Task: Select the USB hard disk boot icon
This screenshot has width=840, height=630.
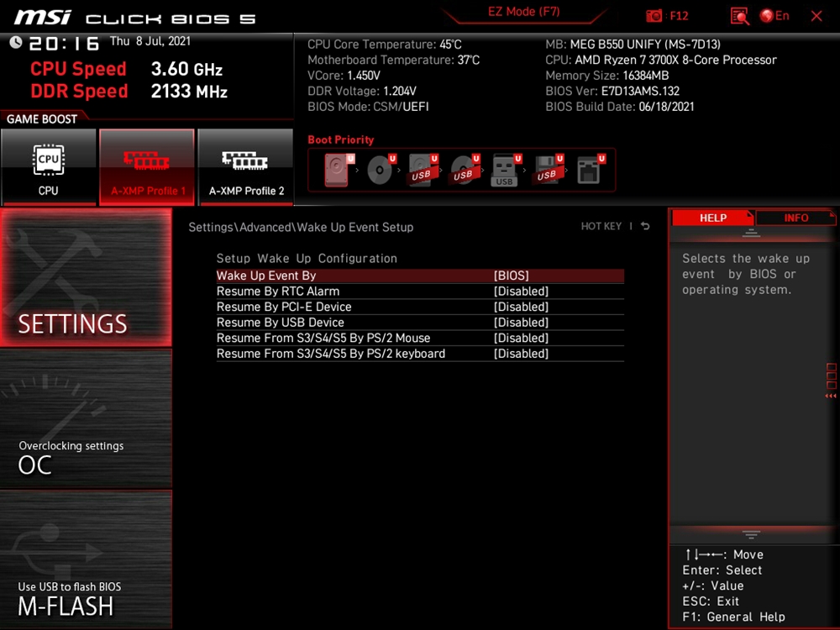Action: click(x=423, y=170)
